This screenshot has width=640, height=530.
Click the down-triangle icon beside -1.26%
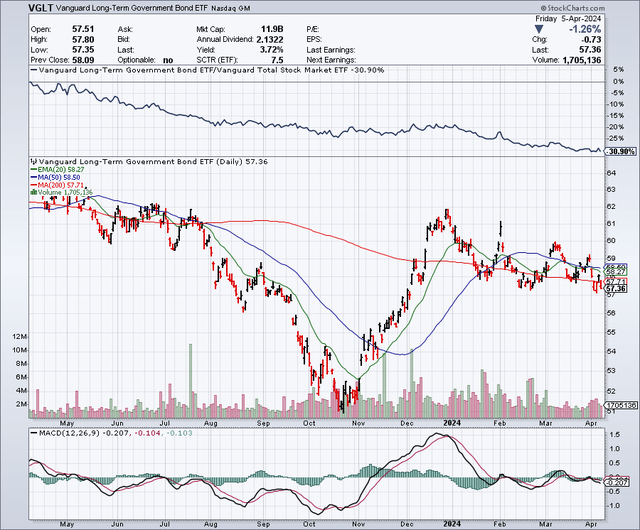click(539, 29)
